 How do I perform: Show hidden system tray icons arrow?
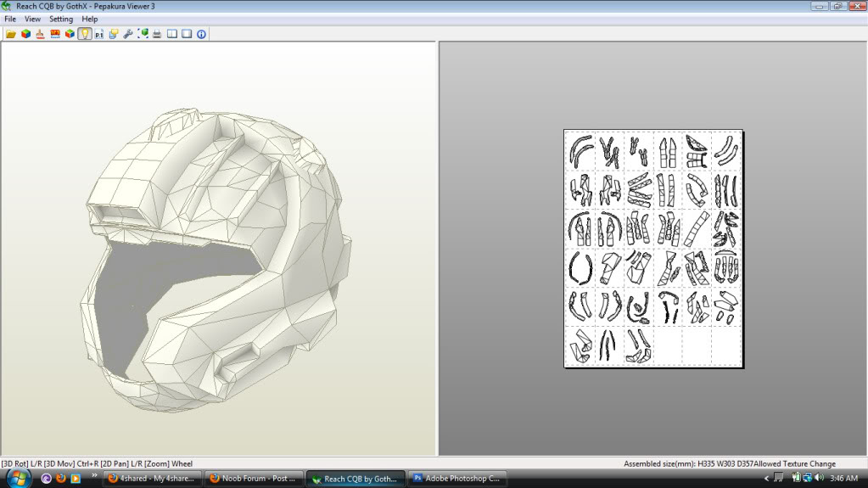tap(767, 478)
